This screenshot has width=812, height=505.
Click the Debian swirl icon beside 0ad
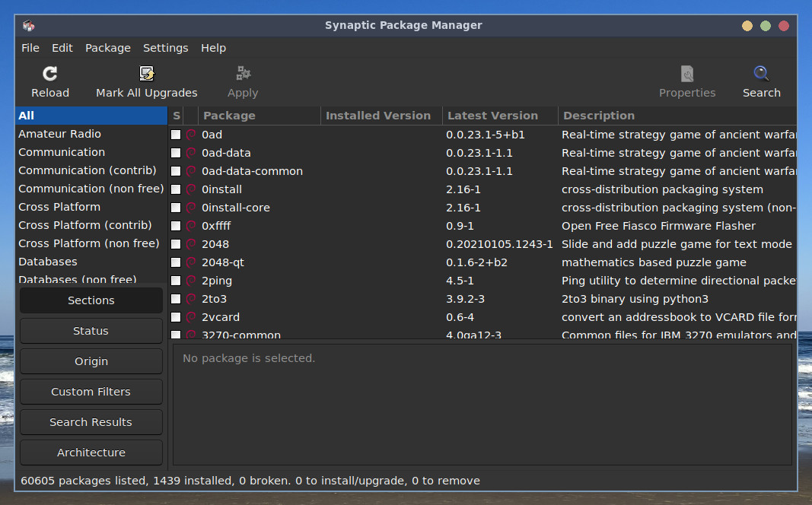pyautogui.click(x=191, y=135)
